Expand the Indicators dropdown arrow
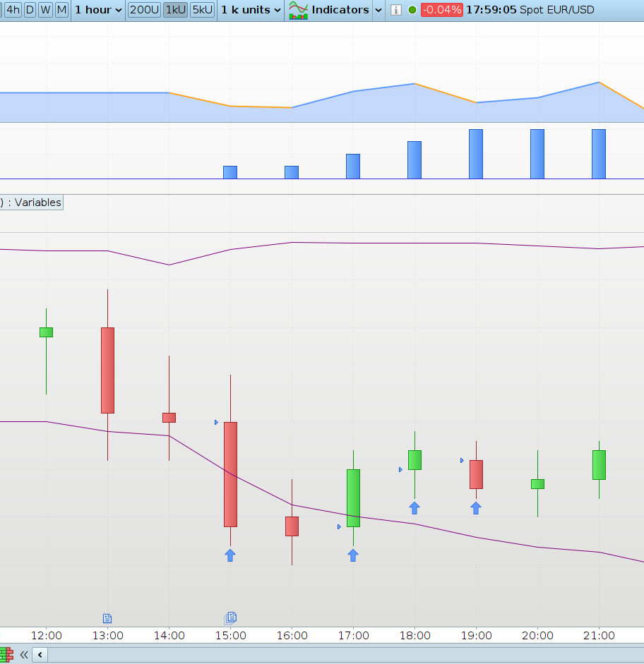This screenshot has height=664, width=644. [378, 10]
